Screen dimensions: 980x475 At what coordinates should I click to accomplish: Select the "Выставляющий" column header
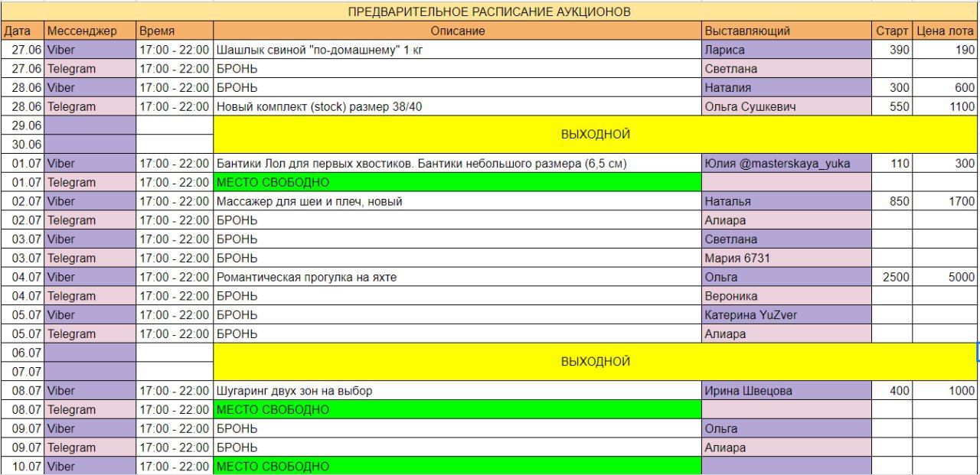click(787, 31)
